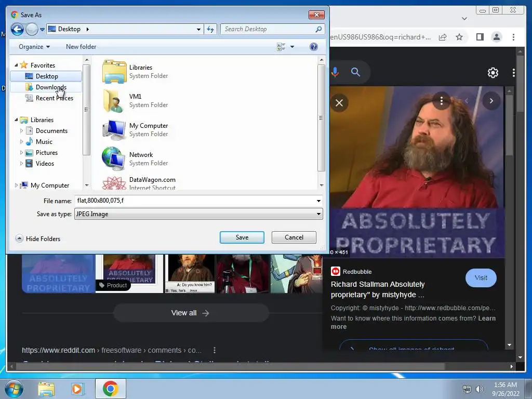Select the DataWagon.com internet shortcut
532x399 pixels.
pyautogui.click(x=139, y=182)
